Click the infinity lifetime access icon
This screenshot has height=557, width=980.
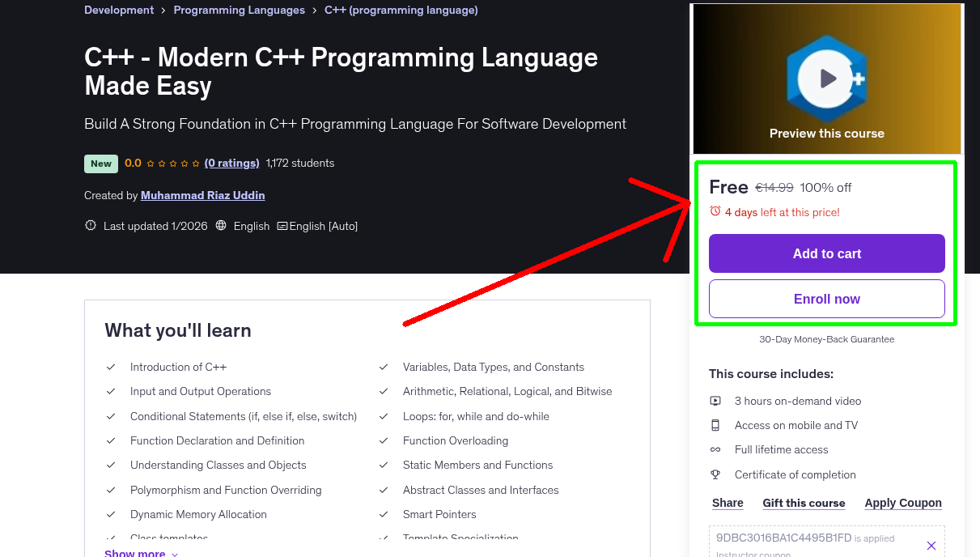tap(716, 449)
